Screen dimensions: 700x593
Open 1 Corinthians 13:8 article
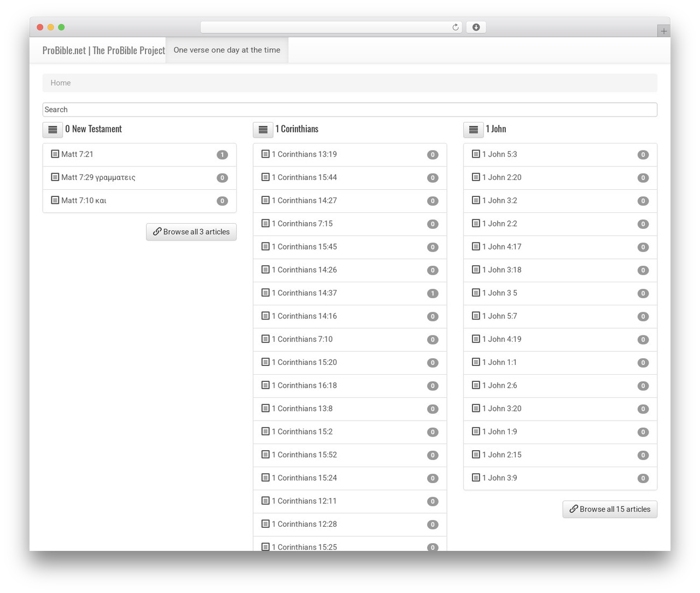350,409
